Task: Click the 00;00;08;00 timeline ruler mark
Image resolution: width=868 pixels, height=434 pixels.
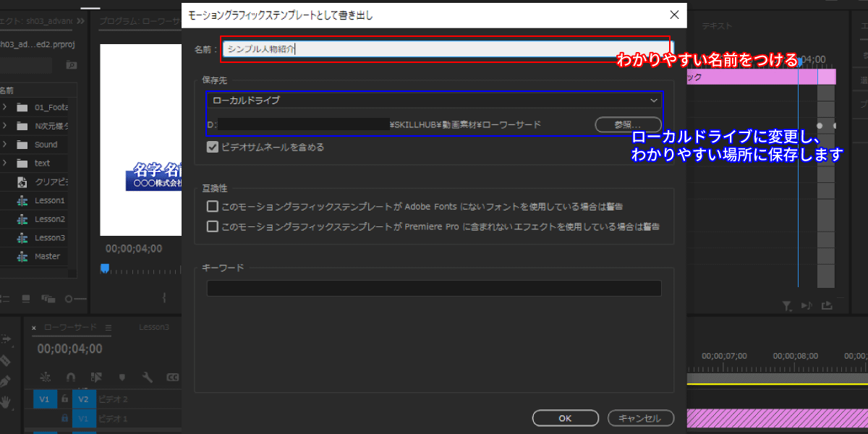Action: point(796,356)
